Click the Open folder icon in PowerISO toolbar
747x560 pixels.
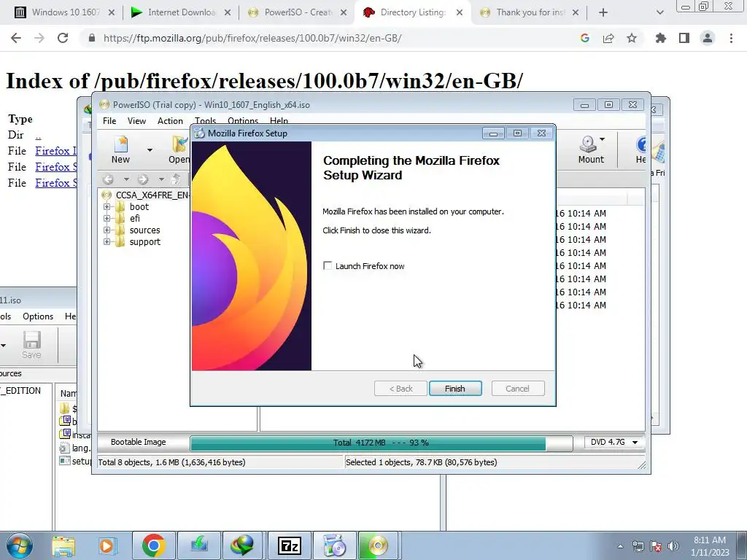click(x=179, y=149)
